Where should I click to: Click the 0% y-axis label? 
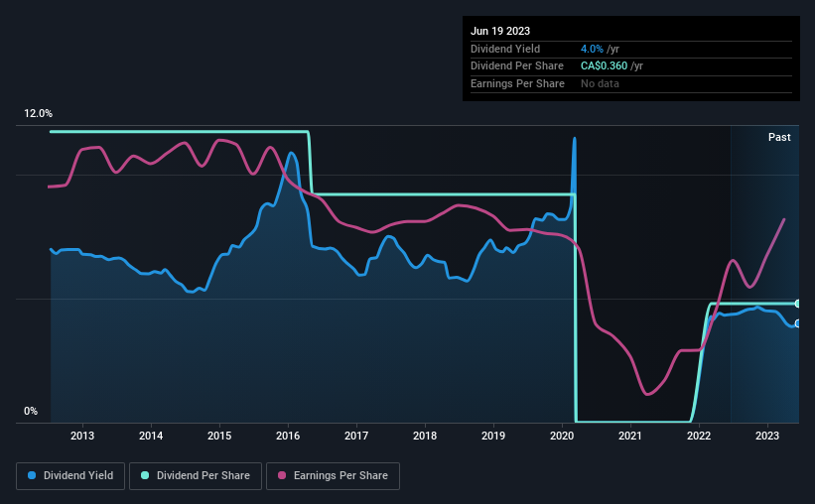[x=31, y=411]
